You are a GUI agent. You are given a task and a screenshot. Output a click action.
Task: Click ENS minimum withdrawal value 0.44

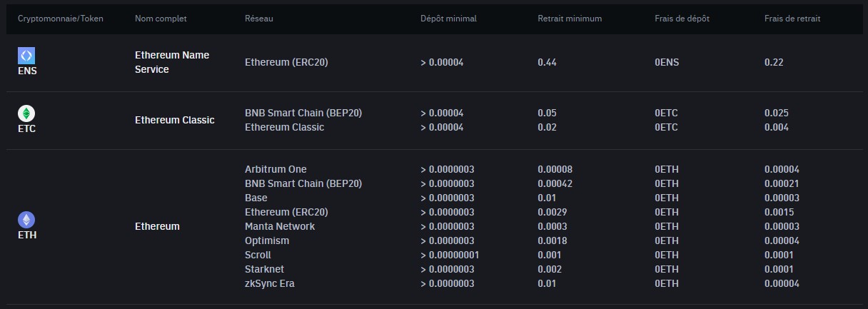pyautogui.click(x=547, y=62)
